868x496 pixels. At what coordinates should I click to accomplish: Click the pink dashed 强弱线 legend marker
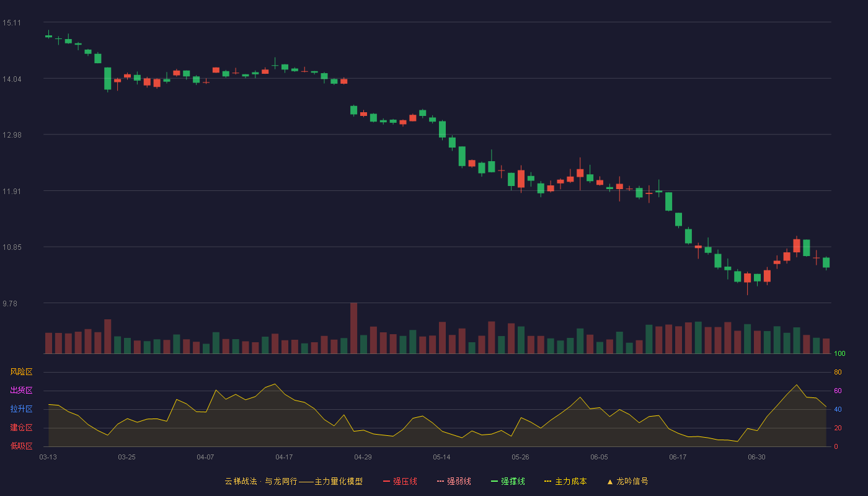pos(440,481)
